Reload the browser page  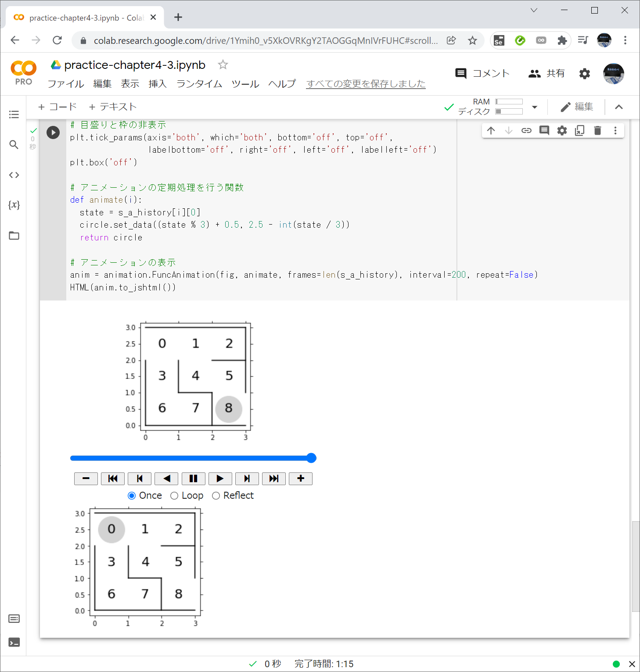(x=57, y=40)
